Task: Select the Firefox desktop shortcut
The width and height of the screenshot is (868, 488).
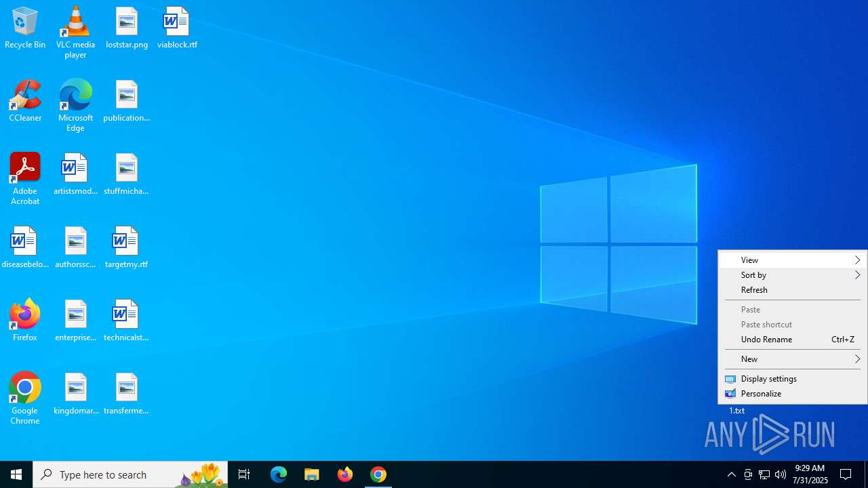Action: pos(25,321)
